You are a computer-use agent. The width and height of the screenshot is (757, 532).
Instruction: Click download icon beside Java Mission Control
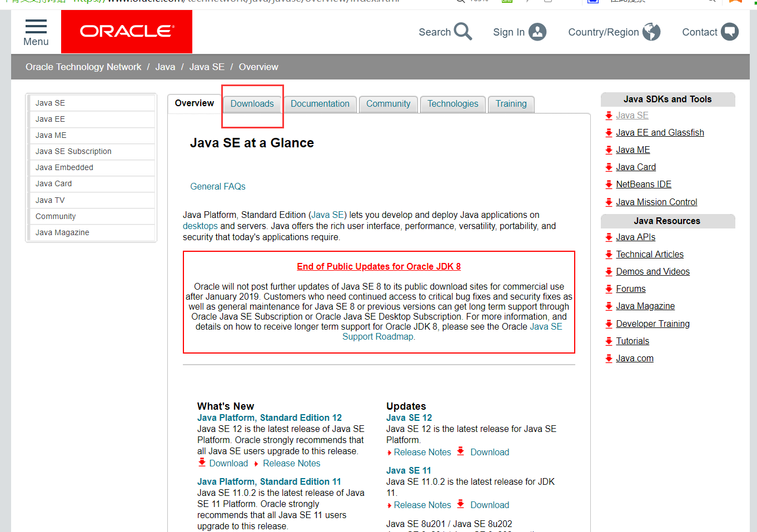point(609,202)
